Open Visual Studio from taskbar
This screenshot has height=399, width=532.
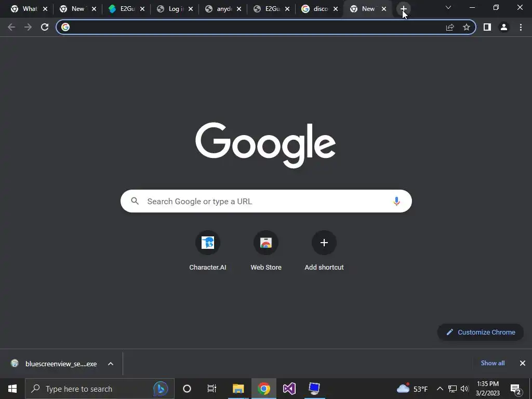289,389
